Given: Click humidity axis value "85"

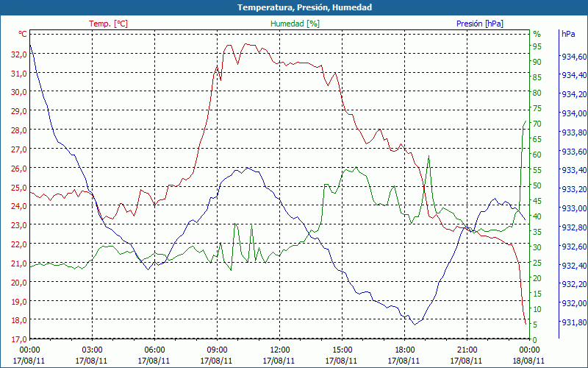Looking at the screenshot, I should click(x=537, y=78).
